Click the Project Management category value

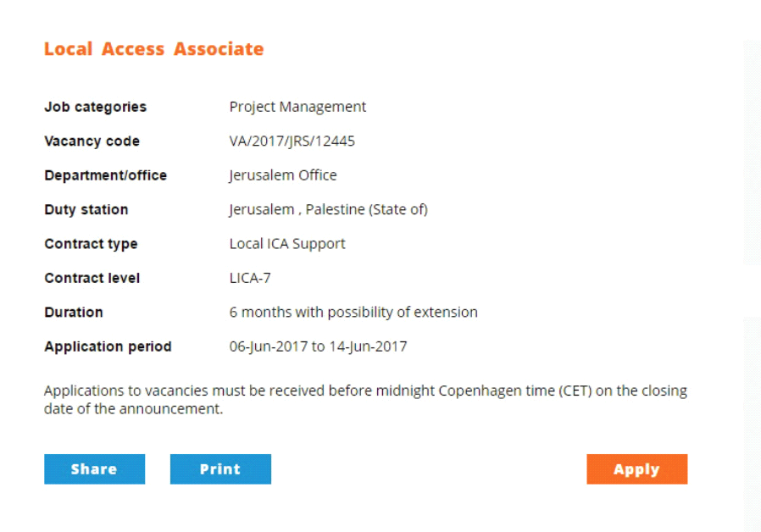(x=297, y=107)
